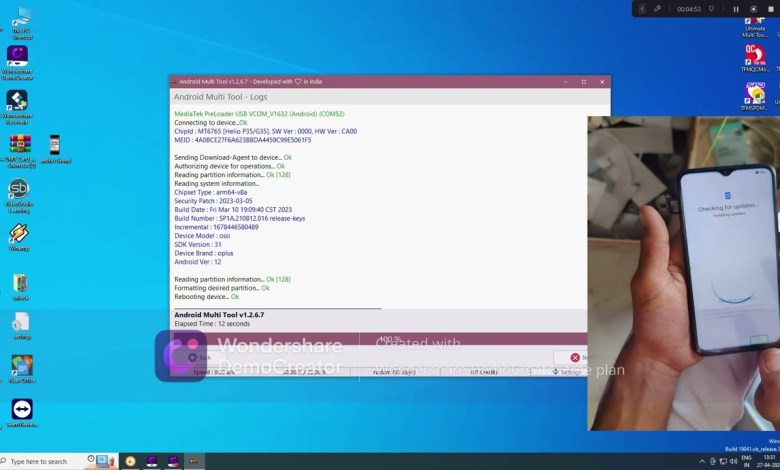Collapse the recorder toolbar with the left chevron
This screenshot has width=780, height=470.
643,9
